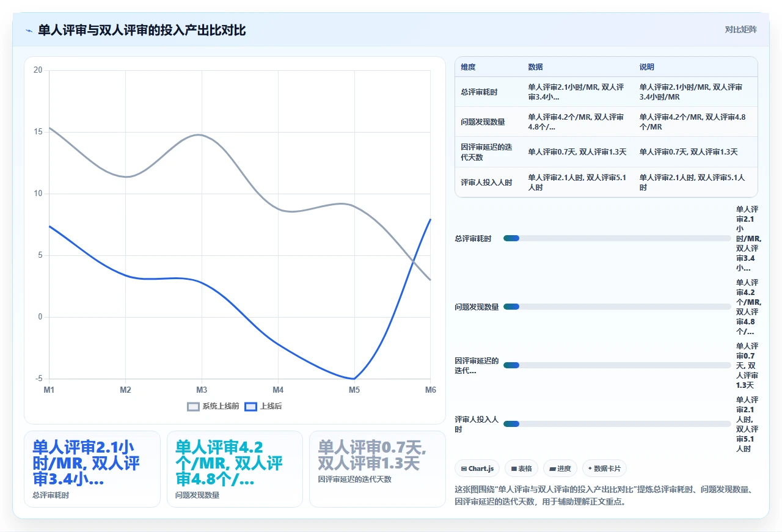Select the Chart.js tag chip
782x532 pixels.
tap(477, 468)
